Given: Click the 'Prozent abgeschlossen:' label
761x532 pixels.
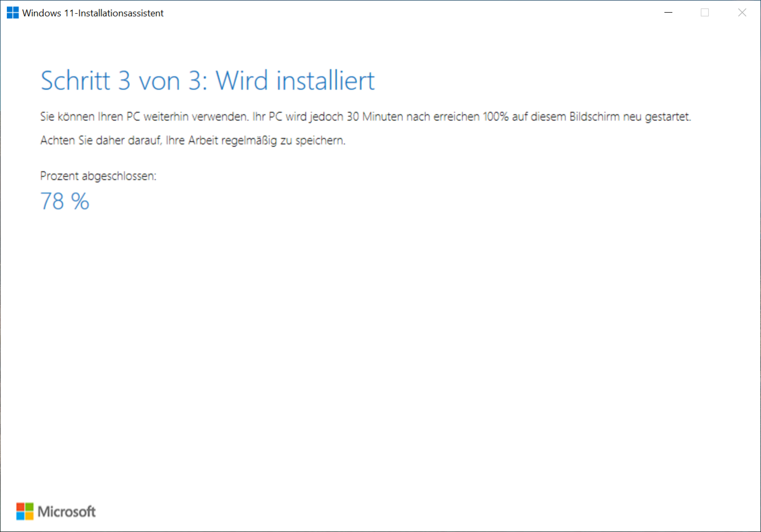Looking at the screenshot, I should click(98, 176).
